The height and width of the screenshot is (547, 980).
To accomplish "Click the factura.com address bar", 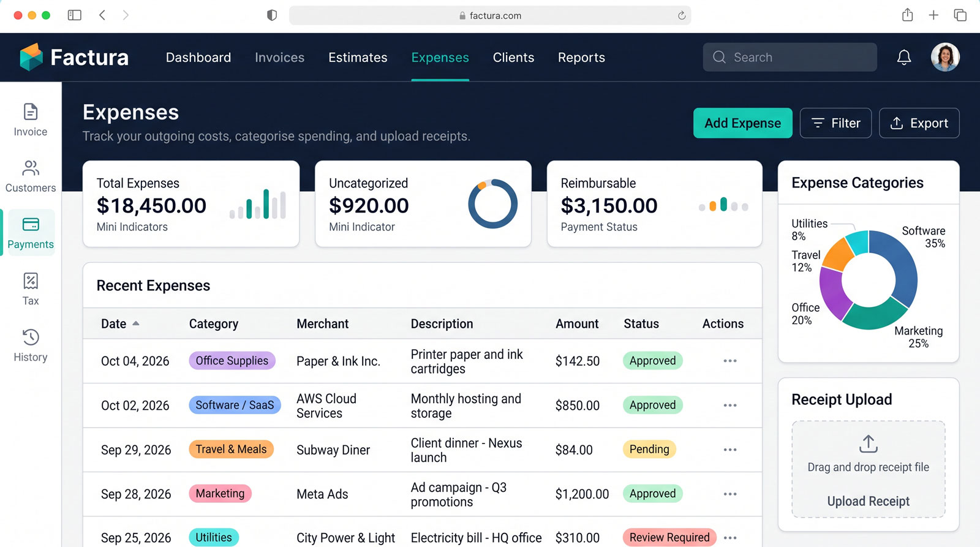I will [x=490, y=15].
